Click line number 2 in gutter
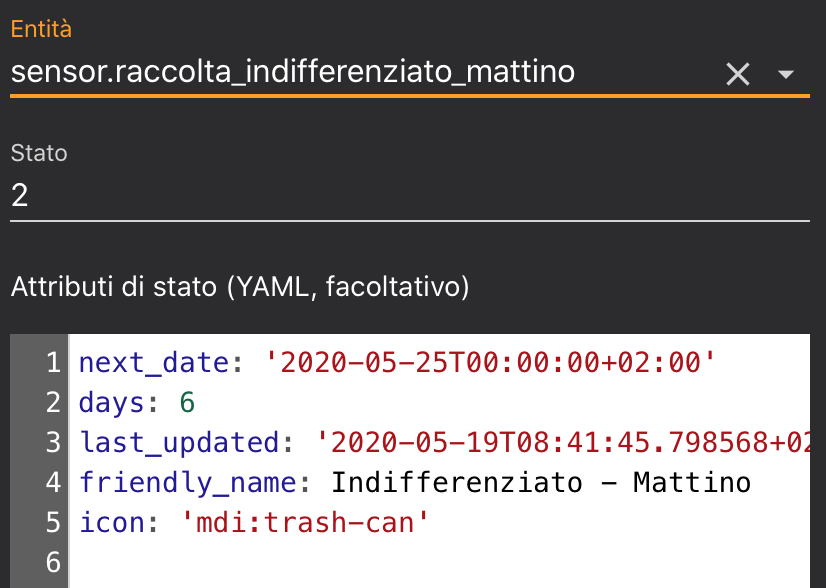The image size is (826, 588). 53,403
